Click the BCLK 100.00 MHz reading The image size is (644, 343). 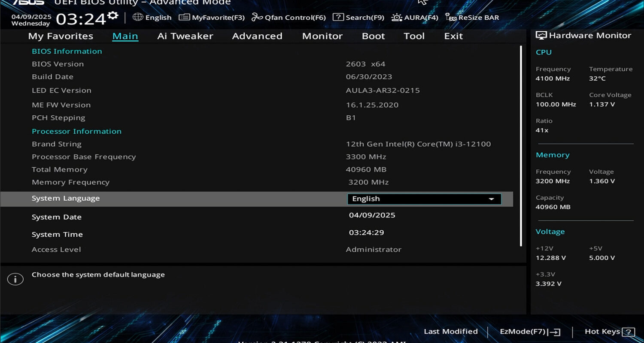pyautogui.click(x=556, y=104)
